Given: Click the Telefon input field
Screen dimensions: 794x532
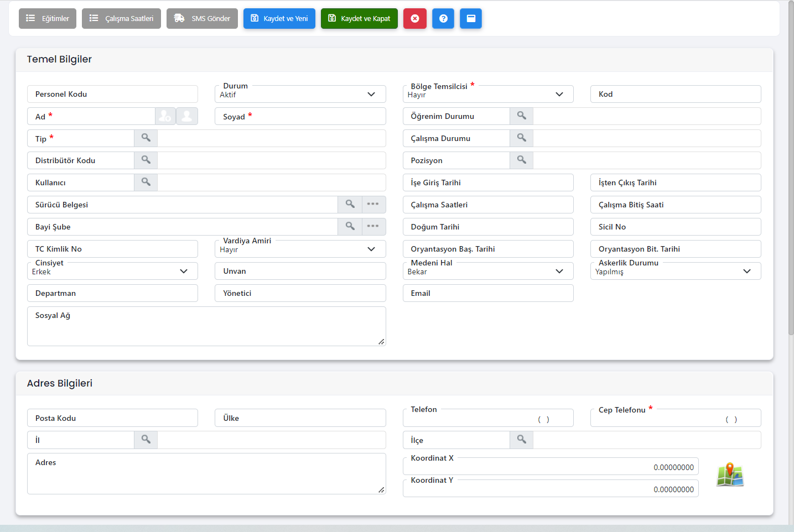Looking at the screenshot, I should (488, 418).
